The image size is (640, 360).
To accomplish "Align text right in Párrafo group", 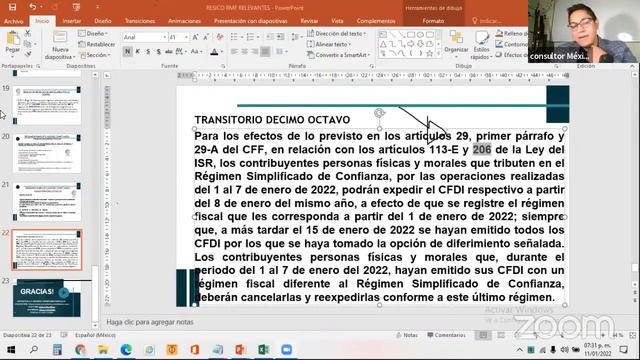I will (255, 51).
